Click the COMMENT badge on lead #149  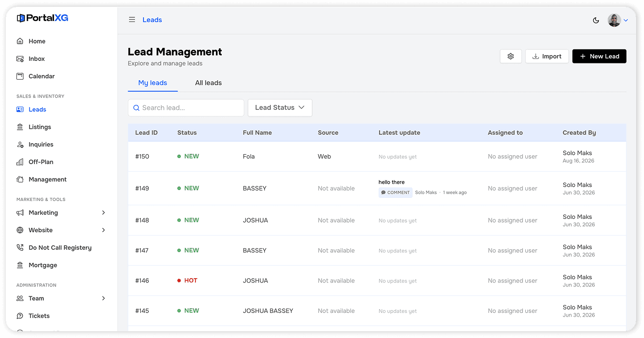tap(396, 193)
